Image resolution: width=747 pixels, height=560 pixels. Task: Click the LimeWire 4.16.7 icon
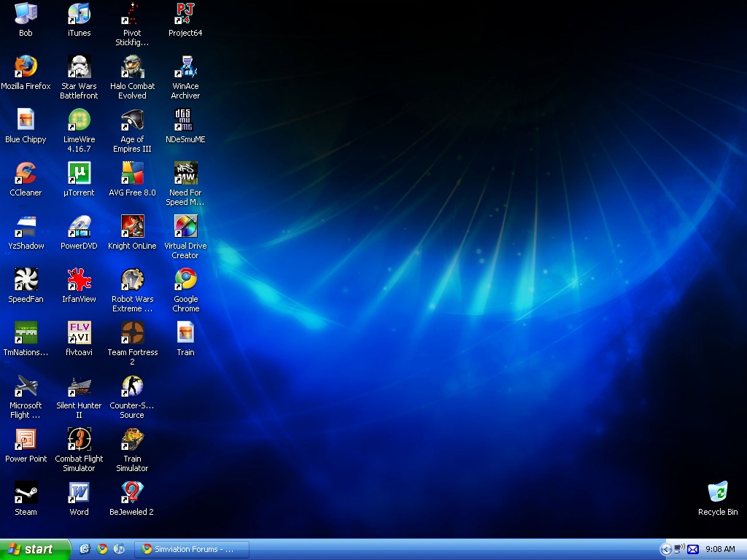(x=79, y=120)
